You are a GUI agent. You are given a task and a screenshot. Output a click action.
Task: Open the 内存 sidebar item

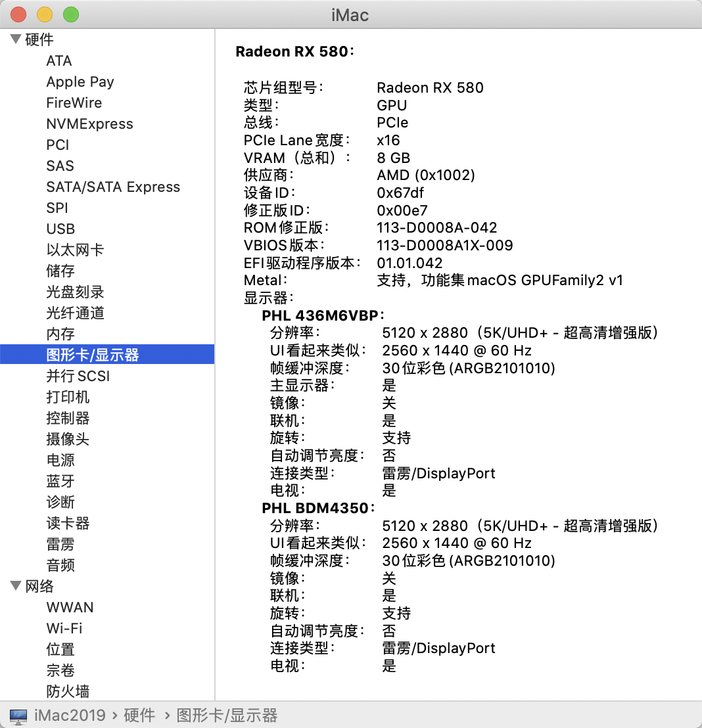point(60,334)
